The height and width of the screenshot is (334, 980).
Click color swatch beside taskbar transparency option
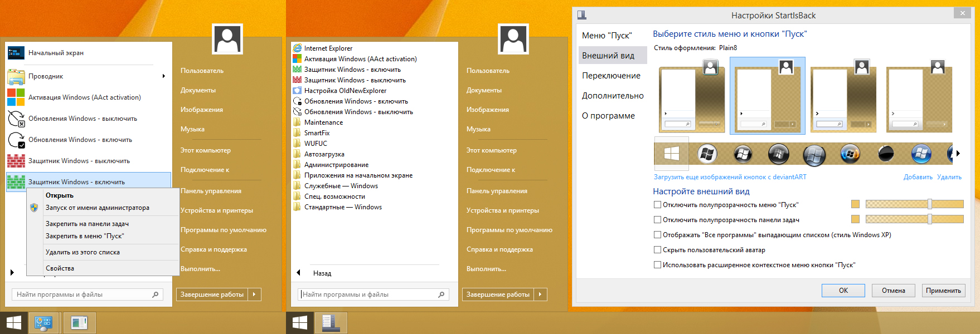point(855,219)
